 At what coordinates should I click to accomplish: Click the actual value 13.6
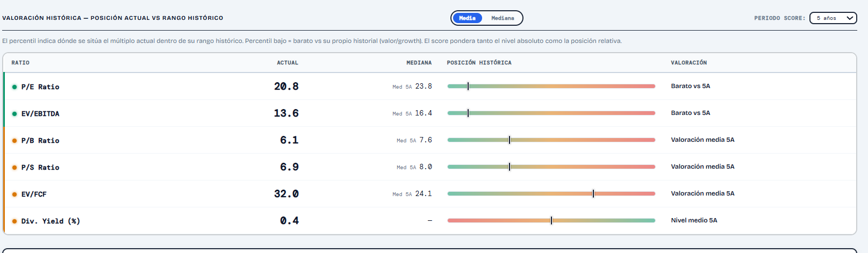pyautogui.click(x=286, y=113)
